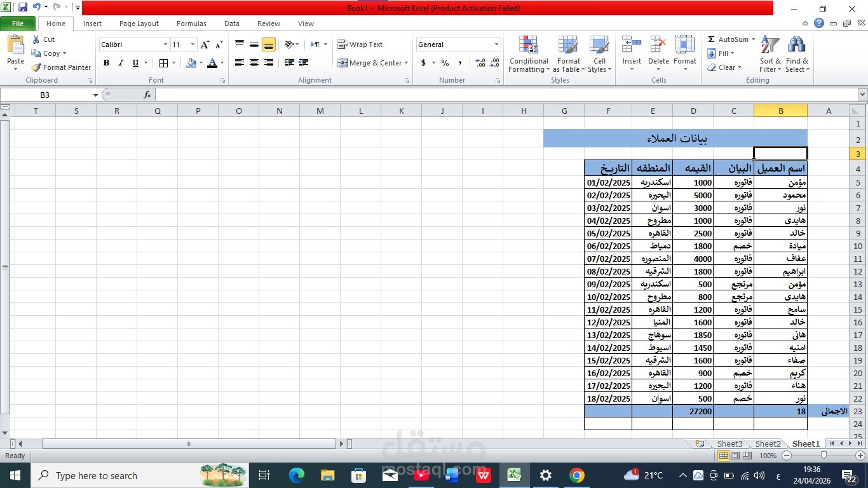
Task: Switch to the View tab
Action: (306, 24)
